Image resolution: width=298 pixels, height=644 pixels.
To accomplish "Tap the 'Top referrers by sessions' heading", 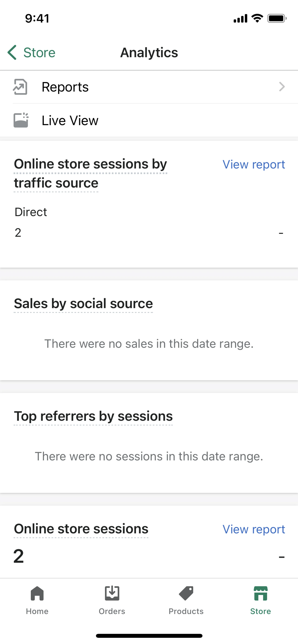I will (93, 416).
